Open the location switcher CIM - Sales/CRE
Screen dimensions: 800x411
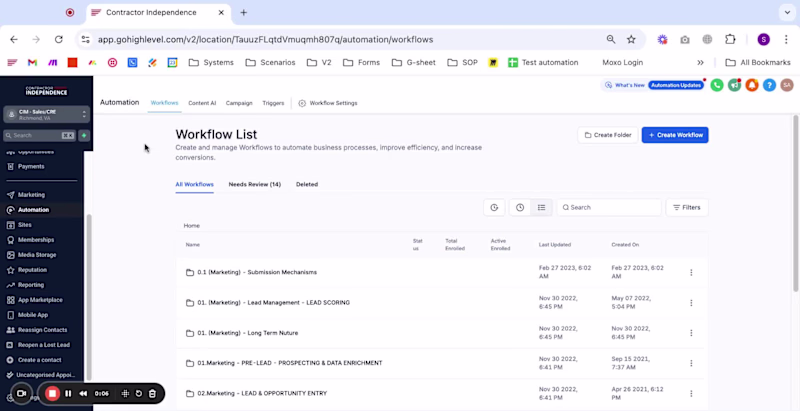point(46,114)
